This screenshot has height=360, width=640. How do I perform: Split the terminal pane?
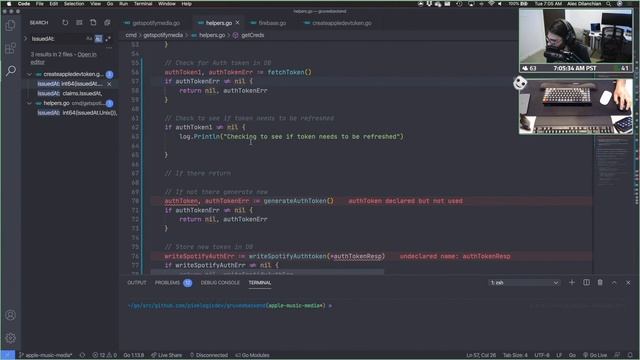tap(586, 282)
